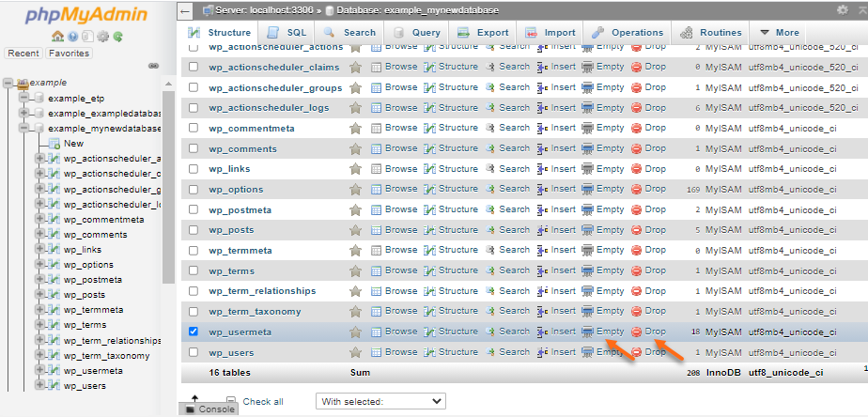Click Empty icon for wp_actionscheduler_claims row

point(587,67)
